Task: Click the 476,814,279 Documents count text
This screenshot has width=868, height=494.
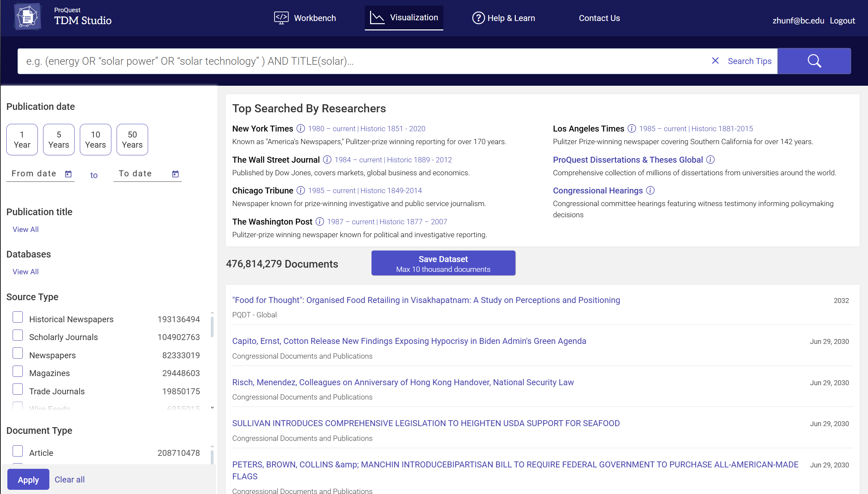Action: tap(282, 264)
